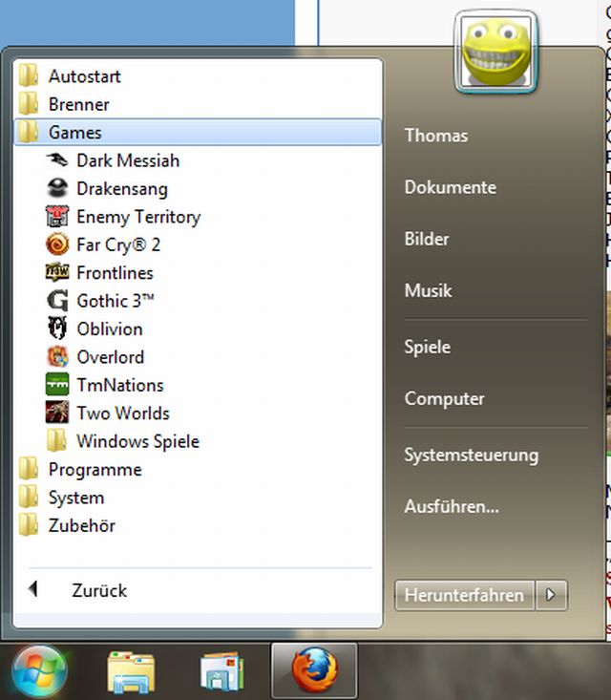
Task: Click the System folder icon
Action: click(x=29, y=497)
